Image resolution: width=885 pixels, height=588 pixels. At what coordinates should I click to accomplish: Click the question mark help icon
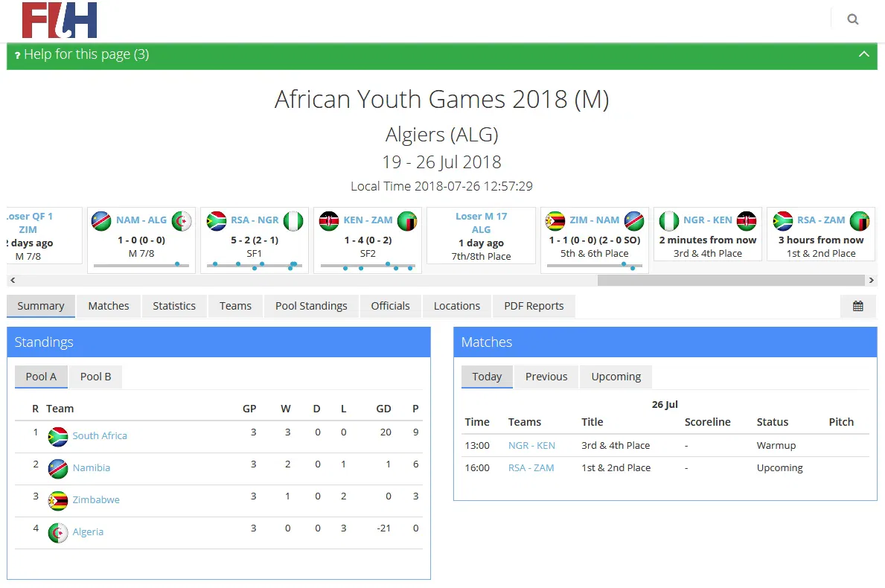(x=17, y=55)
